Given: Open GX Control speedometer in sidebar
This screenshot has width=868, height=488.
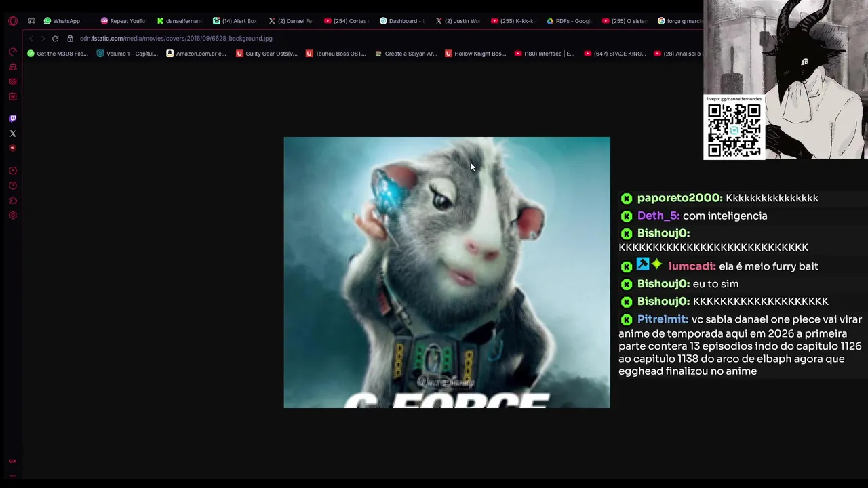Looking at the screenshot, I should point(12,52).
